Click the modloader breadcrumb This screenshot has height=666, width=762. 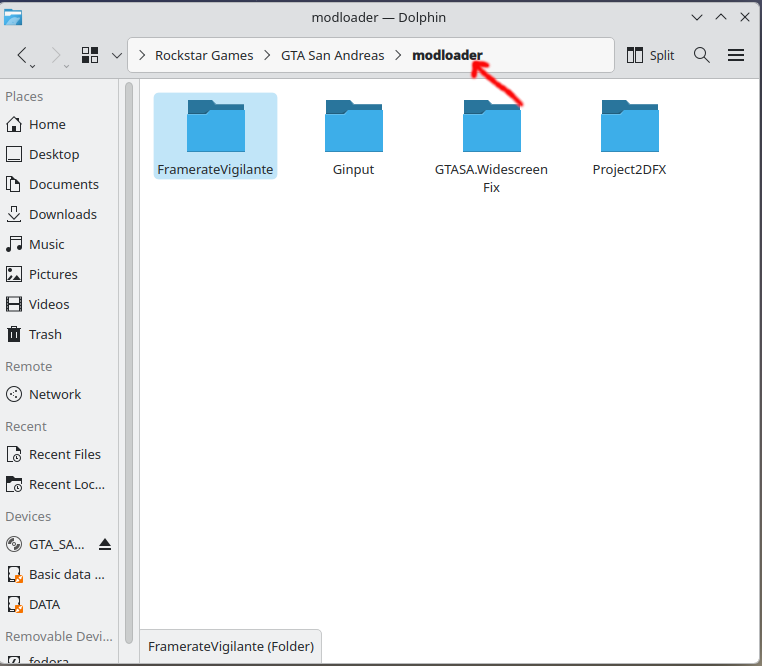(x=447, y=55)
